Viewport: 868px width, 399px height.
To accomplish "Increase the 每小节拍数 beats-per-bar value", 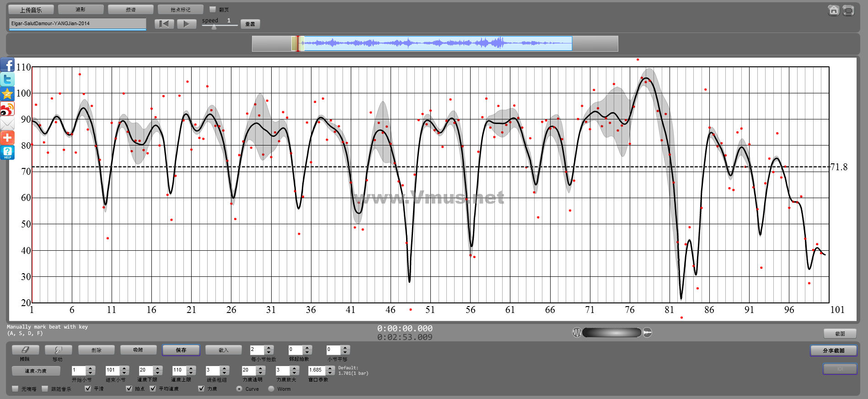I will (x=269, y=348).
